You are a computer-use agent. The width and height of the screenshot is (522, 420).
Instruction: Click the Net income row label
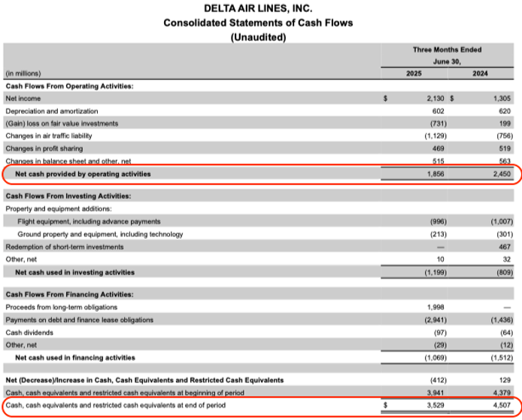point(23,99)
